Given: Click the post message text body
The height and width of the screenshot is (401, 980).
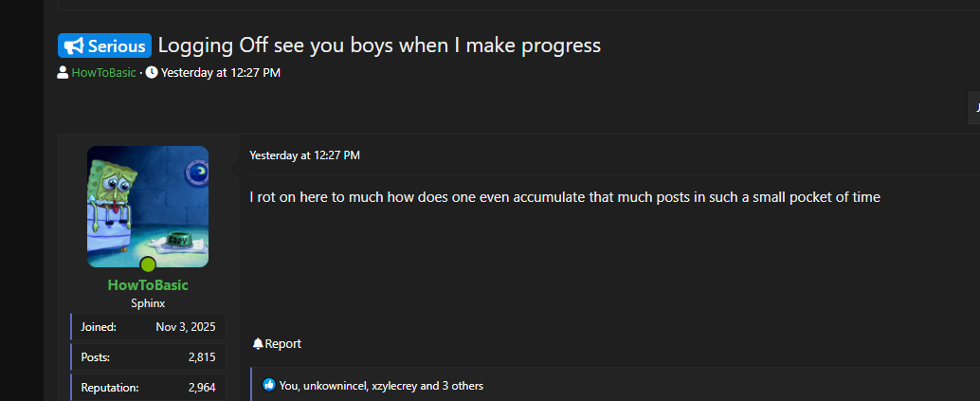Looking at the screenshot, I should click(565, 197).
